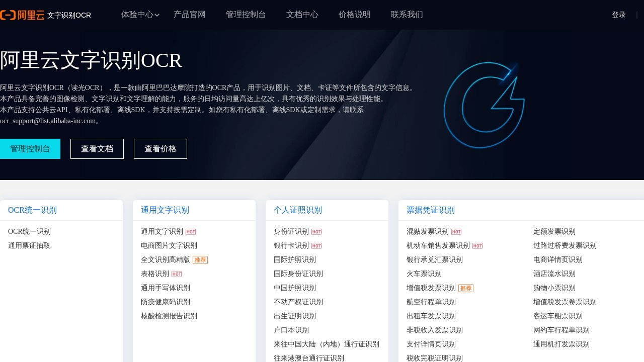Open 通用机打发票识别
644x362 pixels.
pos(561,344)
